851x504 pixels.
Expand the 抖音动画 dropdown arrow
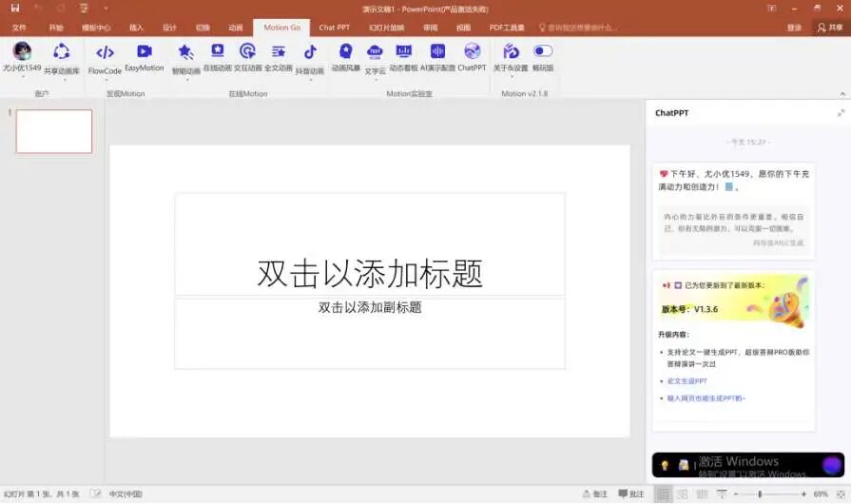click(311, 80)
